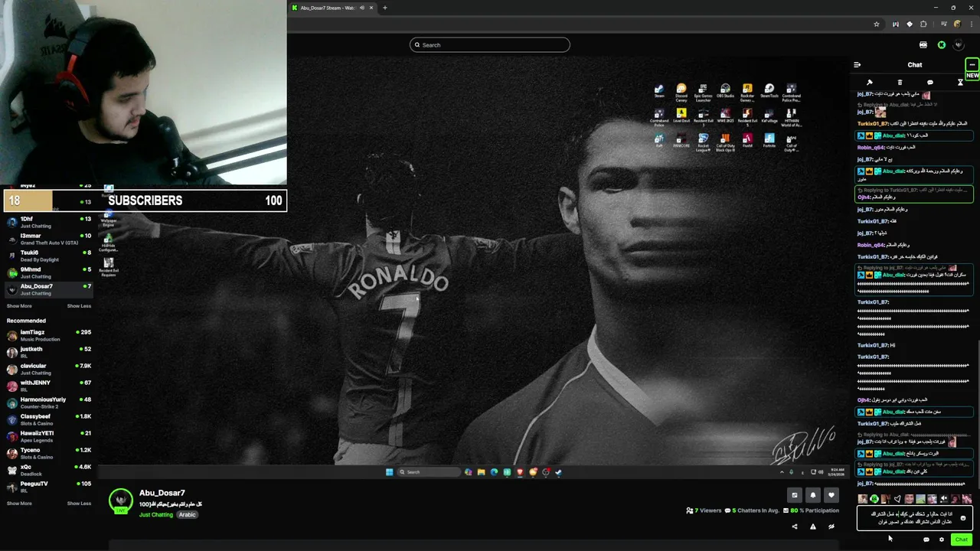The image size is (980, 551).
Task: Open HawaiizYETI Apex Legends channel
Action: (x=48, y=436)
